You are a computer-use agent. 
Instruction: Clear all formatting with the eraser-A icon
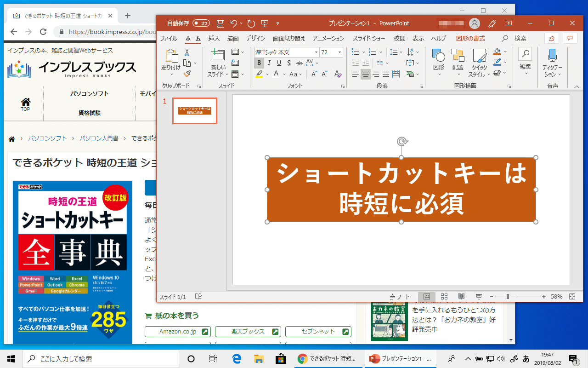338,74
